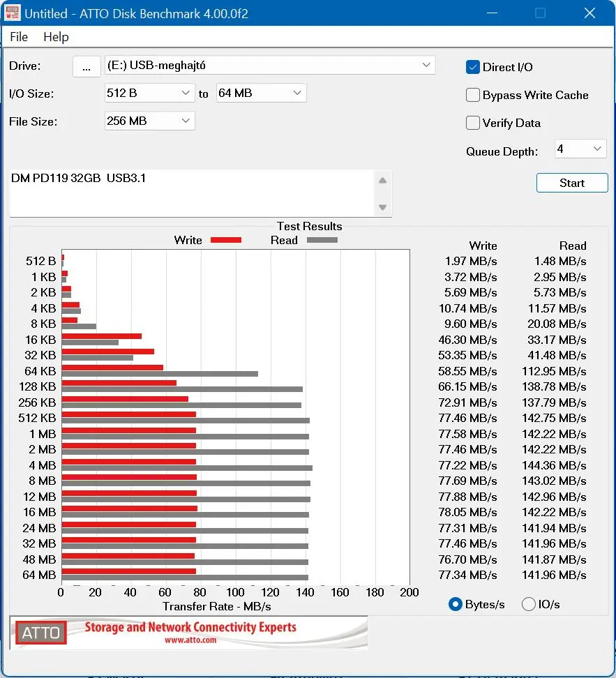Click the Test Results heading
The image size is (616, 678).
click(x=309, y=226)
